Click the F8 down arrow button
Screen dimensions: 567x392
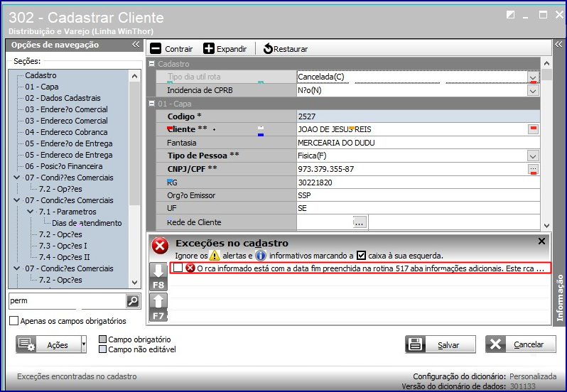click(158, 277)
